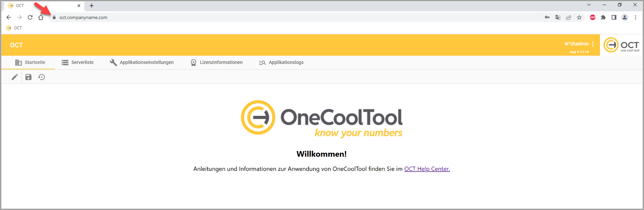Go to Lizenzinformationen tab
Viewport: 644px width, 210px height.
pyautogui.click(x=216, y=62)
